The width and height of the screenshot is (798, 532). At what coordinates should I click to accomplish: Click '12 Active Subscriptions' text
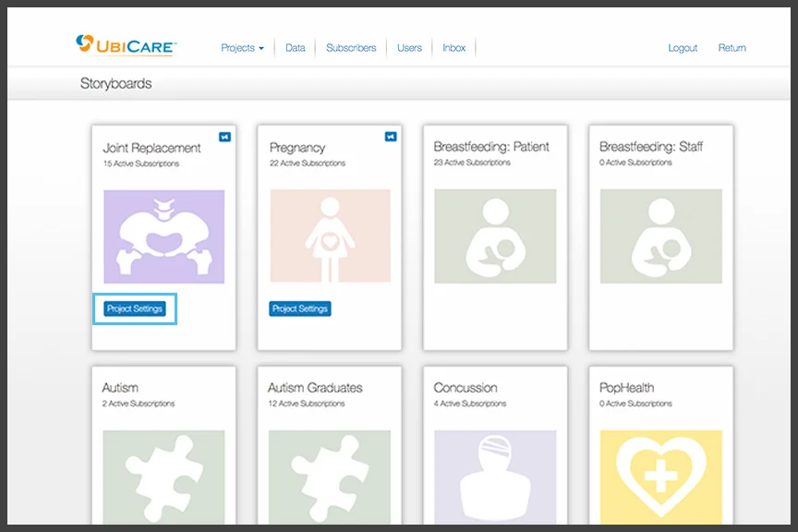pos(307,404)
